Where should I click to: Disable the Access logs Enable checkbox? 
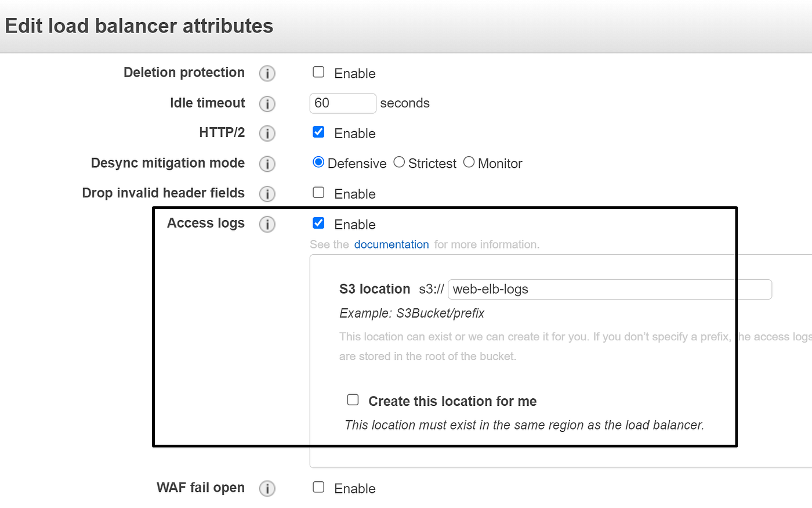pyautogui.click(x=318, y=222)
